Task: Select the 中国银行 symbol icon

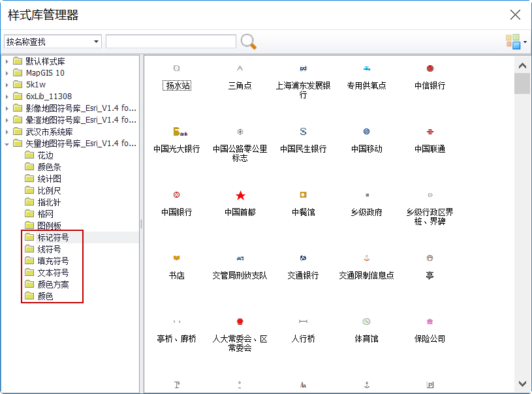Action: pyautogui.click(x=176, y=195)
